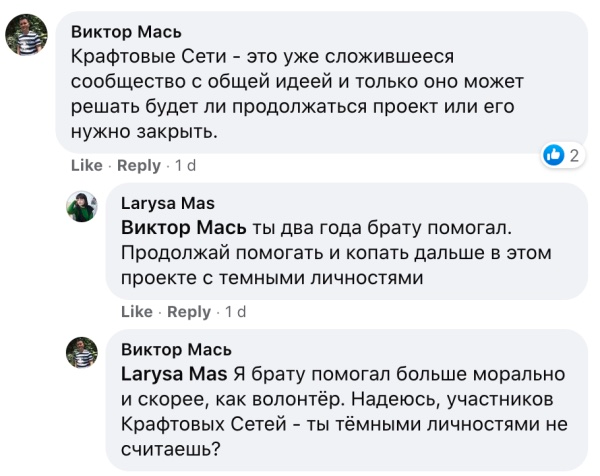
Task: Open the thumbs-up reaction icon
Action: click(553, 155)
